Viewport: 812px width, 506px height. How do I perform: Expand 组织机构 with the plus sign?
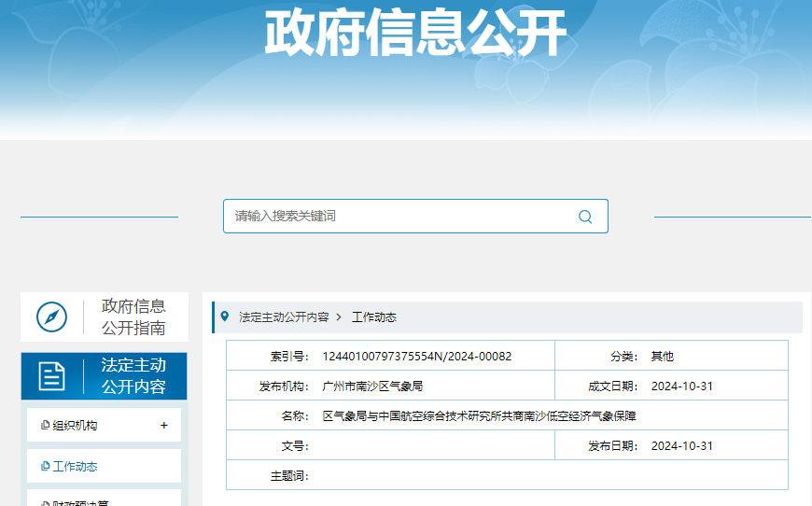(x=164, y=426)
